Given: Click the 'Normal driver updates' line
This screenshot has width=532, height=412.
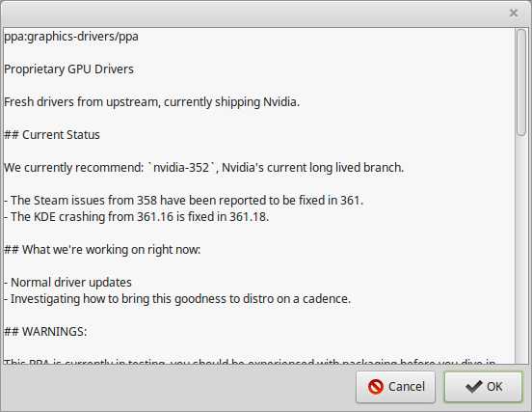Looking at the screenshot, I should 67,283.
